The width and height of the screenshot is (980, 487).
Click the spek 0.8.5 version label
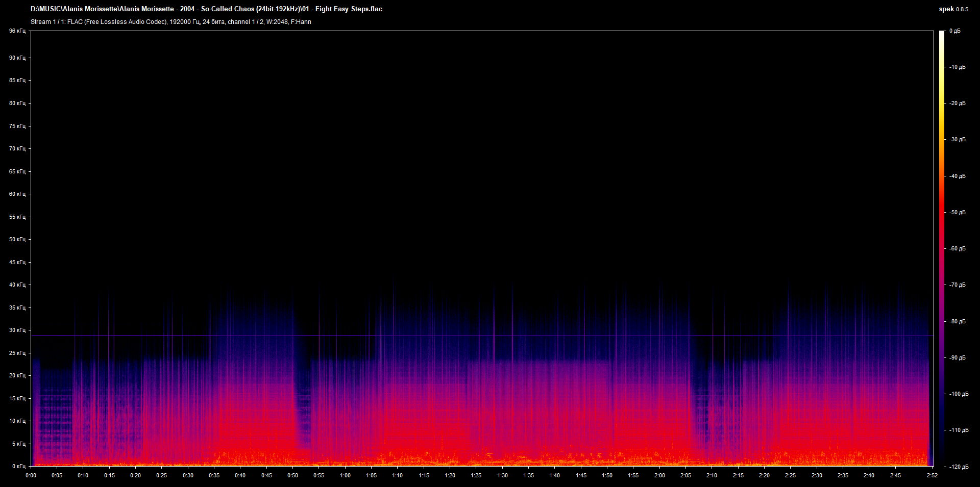(953, 9)
